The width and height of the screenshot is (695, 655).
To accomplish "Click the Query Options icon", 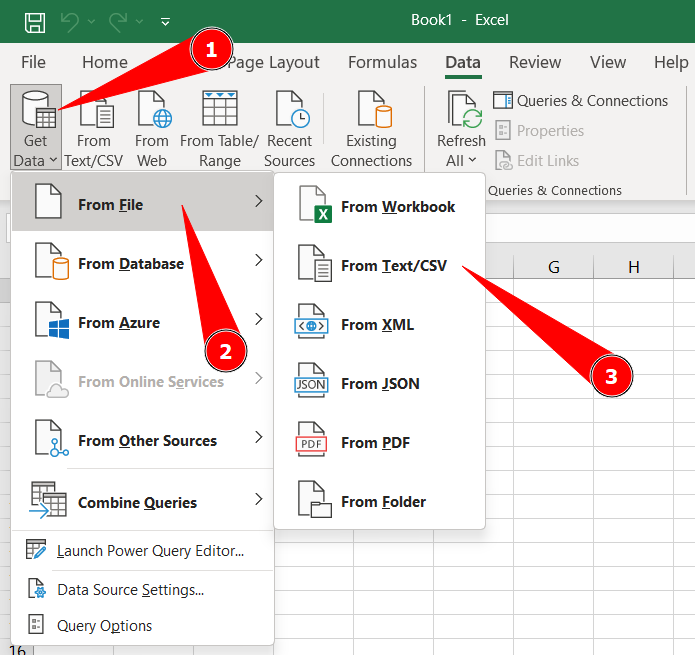I will [36, 624].
